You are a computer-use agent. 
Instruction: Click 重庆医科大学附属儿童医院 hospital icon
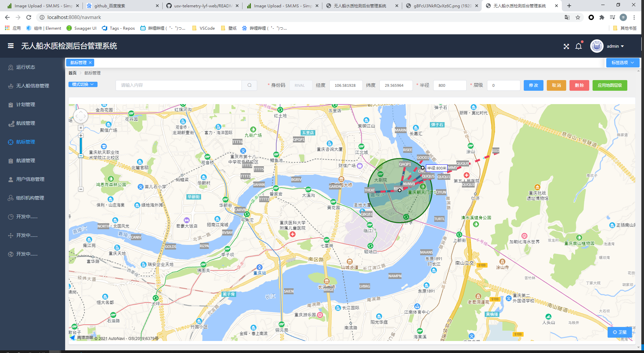click(293, 234)
